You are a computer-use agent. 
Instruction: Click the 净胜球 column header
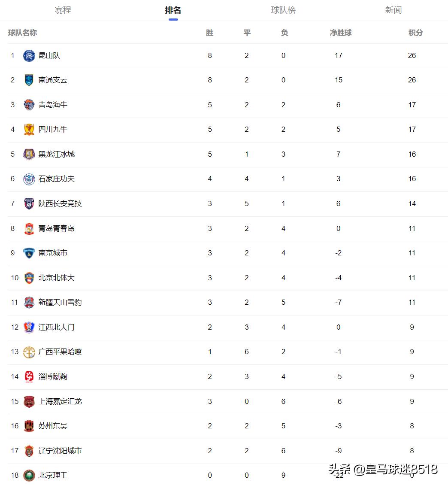pos(340,33)
